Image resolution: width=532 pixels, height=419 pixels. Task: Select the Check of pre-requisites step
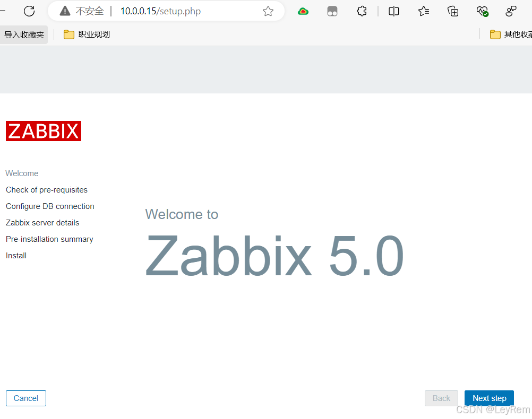tap(47, 190)
